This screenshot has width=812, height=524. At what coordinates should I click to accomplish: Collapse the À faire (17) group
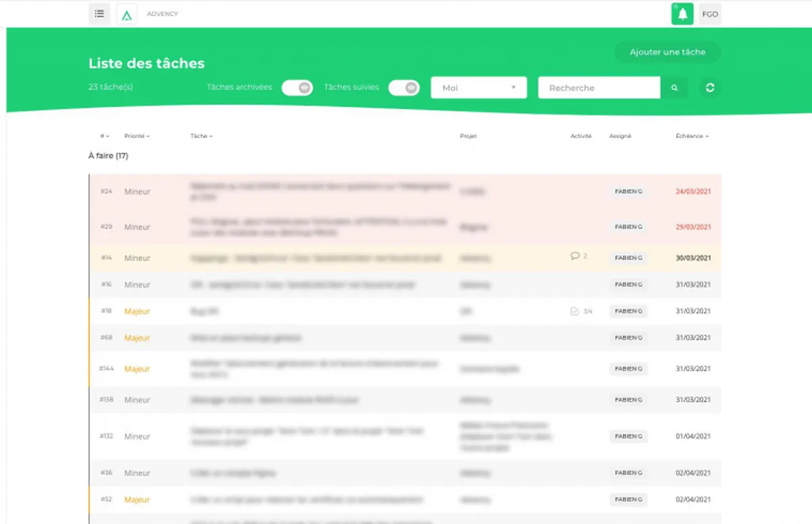click(108, 156)
